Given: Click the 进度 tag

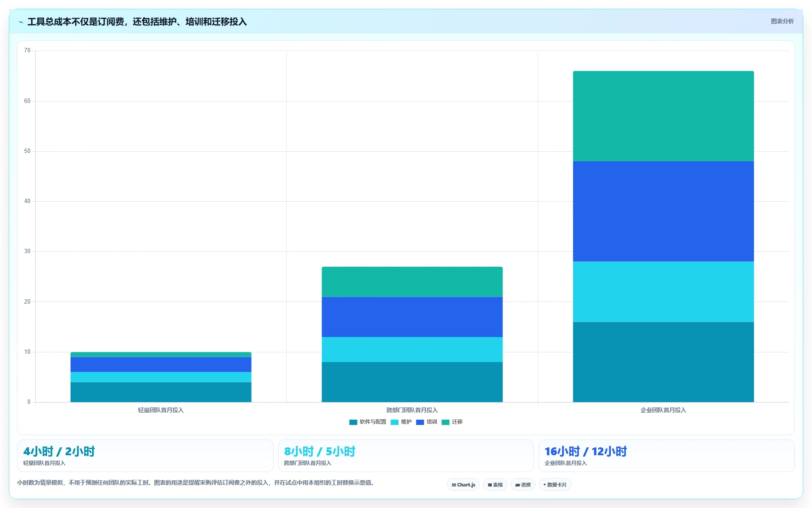Looking at the screenshot, I should 523,485.
